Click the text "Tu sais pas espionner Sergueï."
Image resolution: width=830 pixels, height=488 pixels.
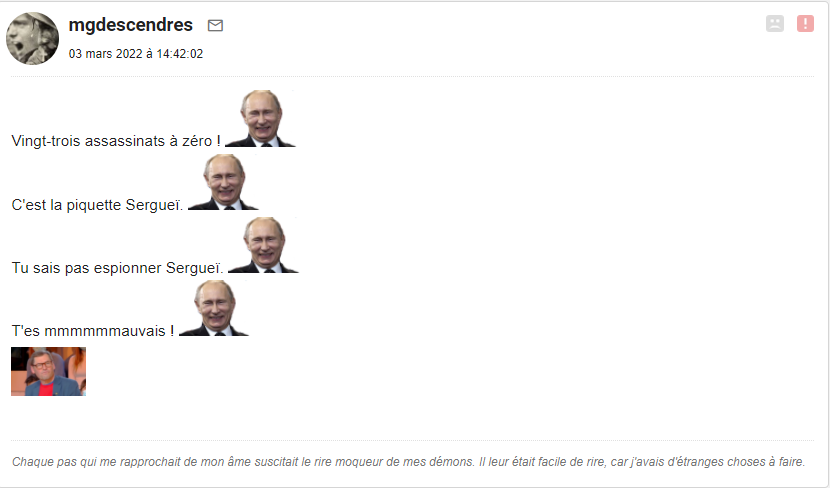point(118,268)
